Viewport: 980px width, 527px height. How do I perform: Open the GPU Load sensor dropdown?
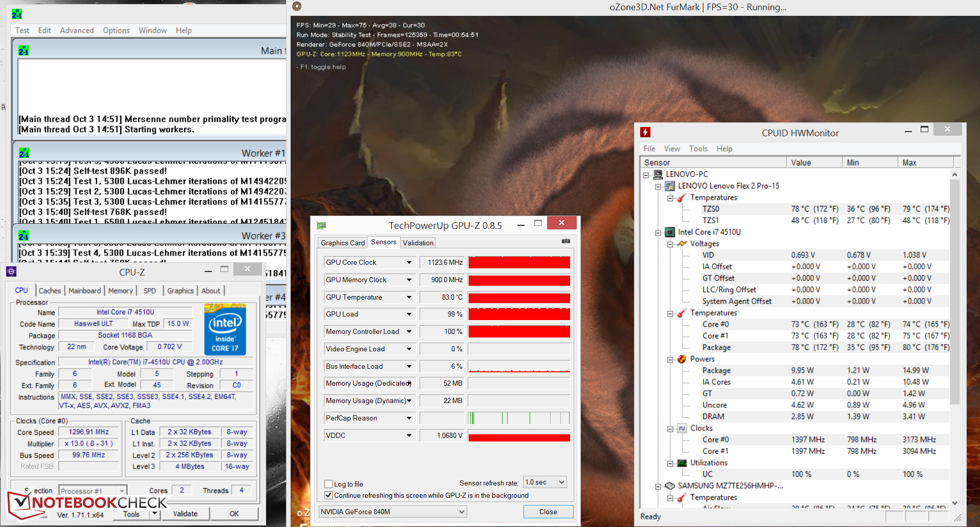click(x=409, y=314)
